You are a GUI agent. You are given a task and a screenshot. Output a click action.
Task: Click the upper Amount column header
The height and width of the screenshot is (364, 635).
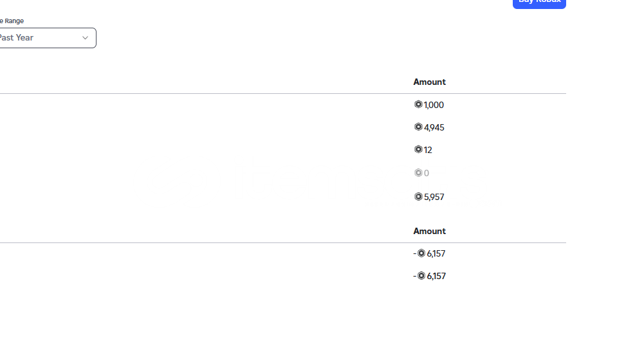tap(429, 82)
